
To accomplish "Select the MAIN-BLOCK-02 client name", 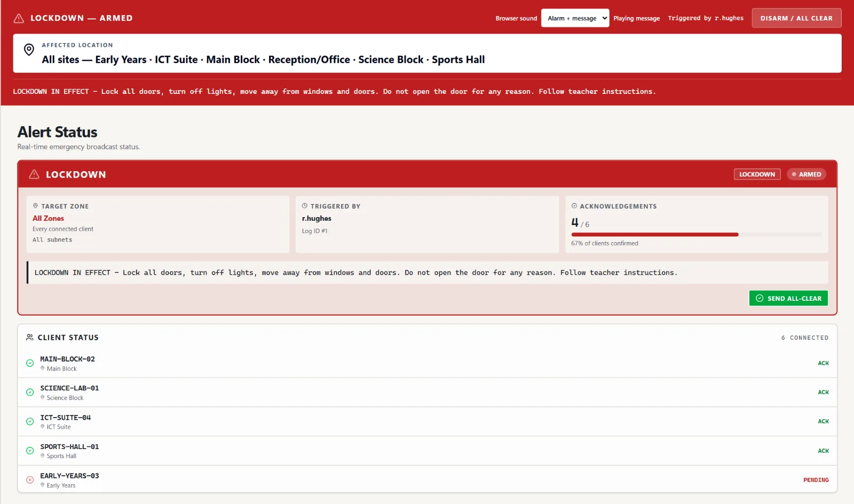I will pos(67,359).
